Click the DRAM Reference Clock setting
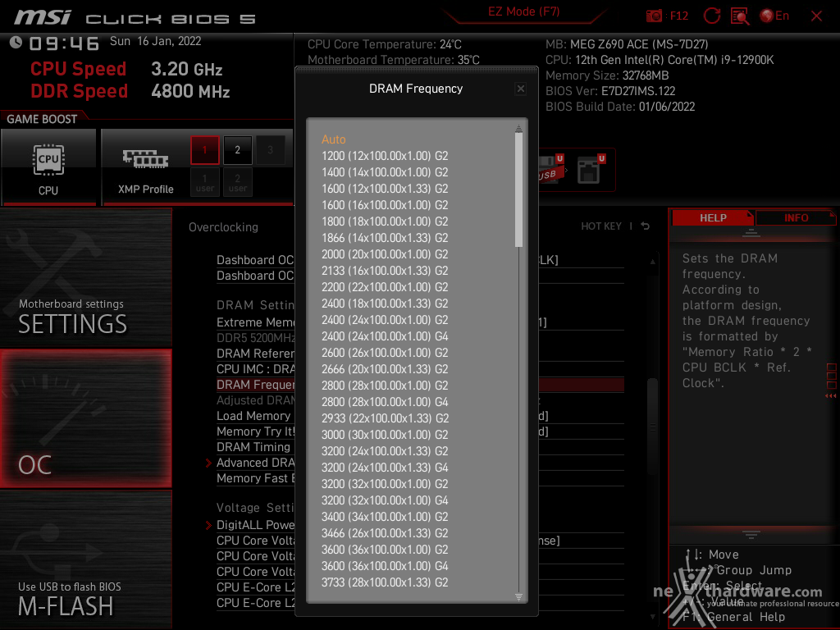The image size is (840, 630). (256, 354)
